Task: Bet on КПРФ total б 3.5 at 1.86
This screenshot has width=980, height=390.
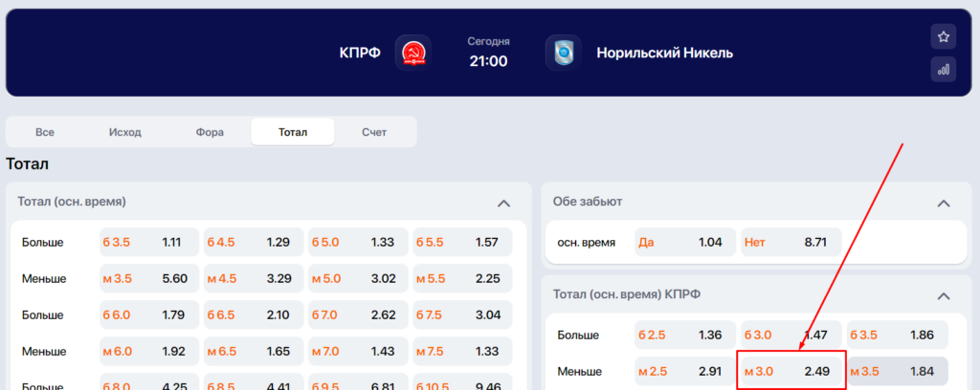Action: (x=898, y=336)
